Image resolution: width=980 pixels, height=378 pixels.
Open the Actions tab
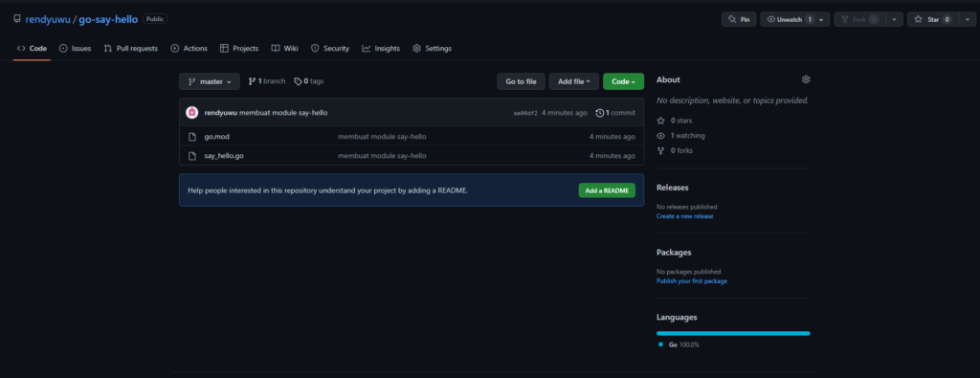click(189, 48)
